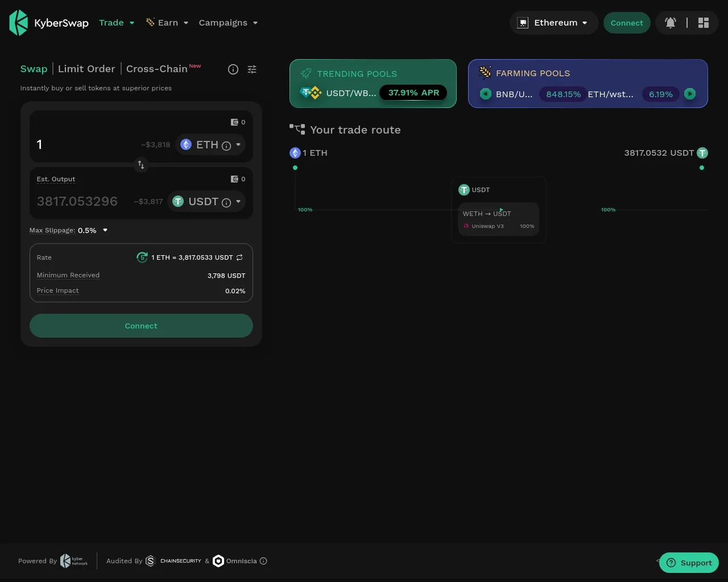Image resolution: width=728 pixels, height=582 pixels.
Task: Open the Support chat button
Action: pos(689,563)
